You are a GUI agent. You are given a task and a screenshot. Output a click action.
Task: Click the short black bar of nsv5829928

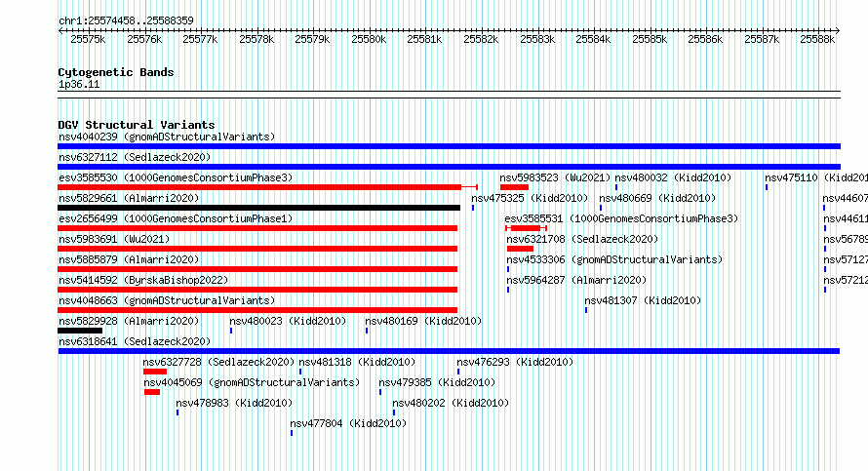tap(80, 331)
